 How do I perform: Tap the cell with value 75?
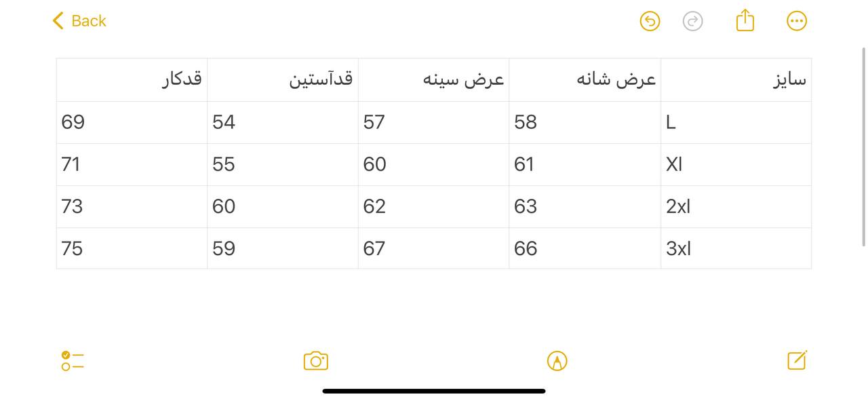132,248
